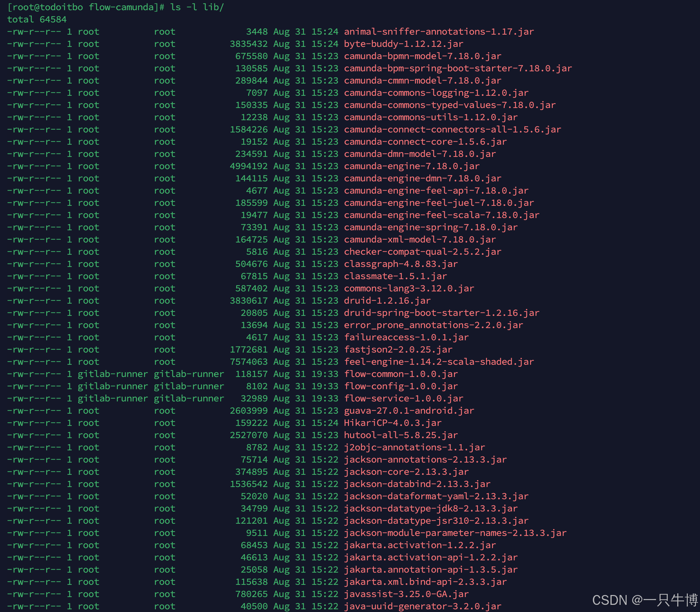This screenshot has height=612, width=700.
Task: Click the 'total 64584' output line
Action: (x=37, y=19)
